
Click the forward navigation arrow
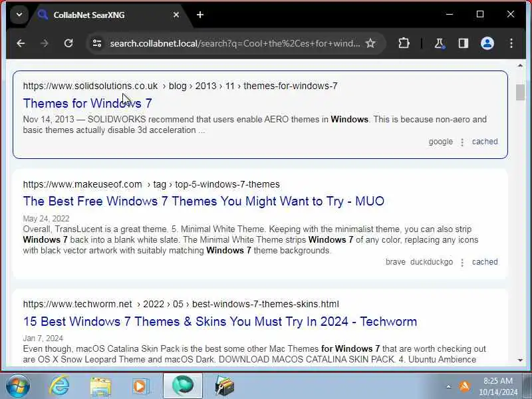click(45, 43)
